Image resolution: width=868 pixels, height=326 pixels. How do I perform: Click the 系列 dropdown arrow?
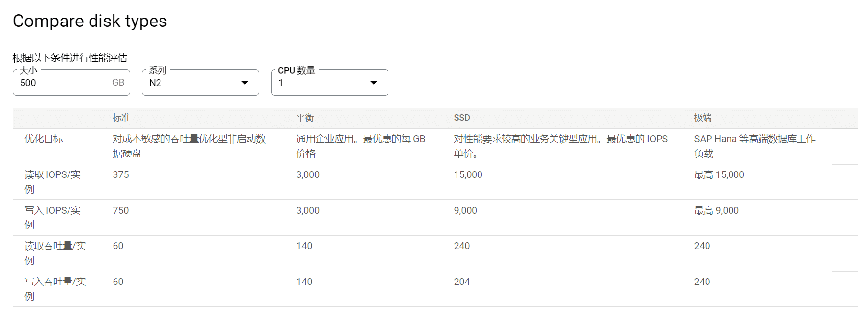point(244,83)
